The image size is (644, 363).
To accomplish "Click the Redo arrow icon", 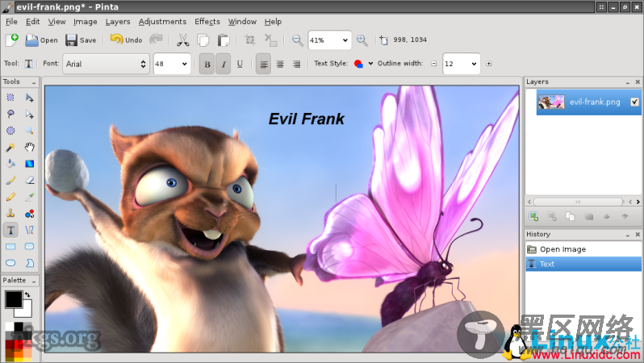I will pyautogui.click(x=156, y=40).
